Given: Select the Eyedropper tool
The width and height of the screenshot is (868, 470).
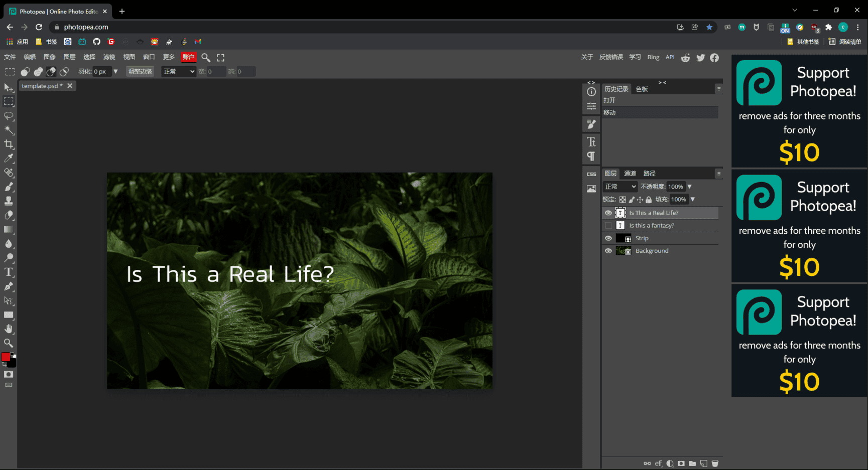Looking at the screenshot, I should tap(9, 159).
